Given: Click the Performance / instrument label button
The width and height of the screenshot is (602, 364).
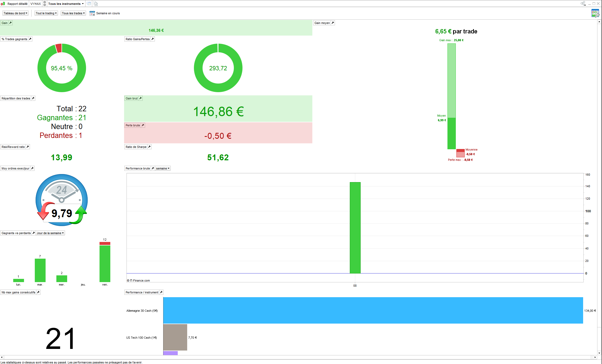Looking at the screenshot, I should pyautogui.click(x=142, y=292).
